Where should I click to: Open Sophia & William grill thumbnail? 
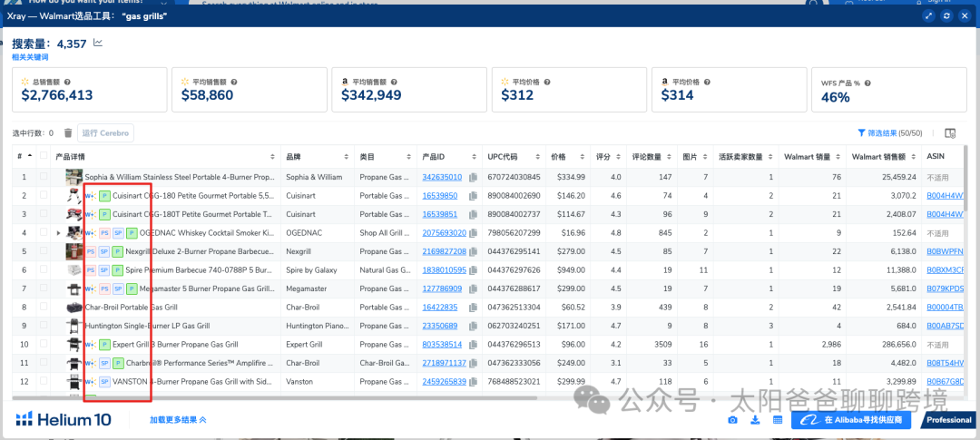coord(73,178)
